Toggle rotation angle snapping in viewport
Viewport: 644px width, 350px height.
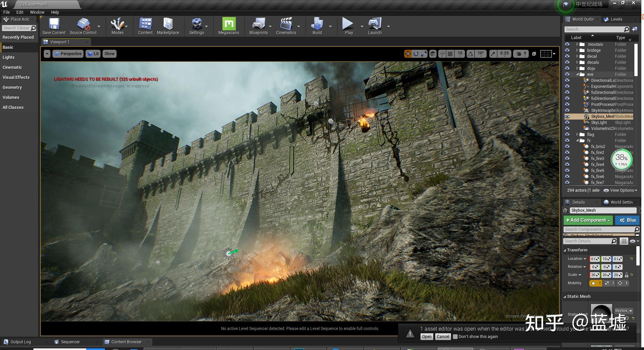pyautogui.click(x=470, y=54)
